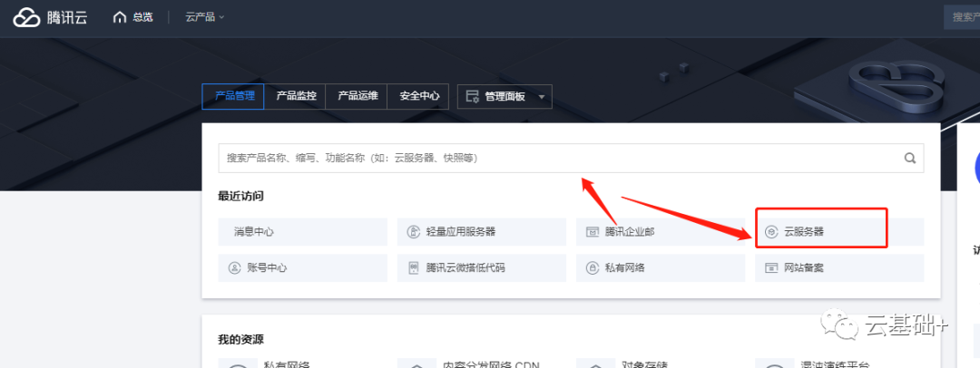Click the 私有网络 lock icon
980x368 pixels.
(592, 268)
